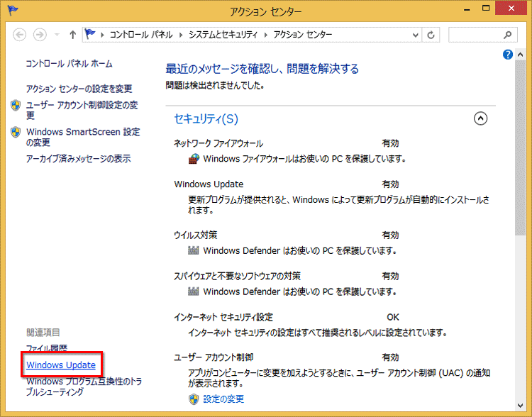Click the blue help question mark icon
This screenshot has height=417, width=532.
[508, 55]
